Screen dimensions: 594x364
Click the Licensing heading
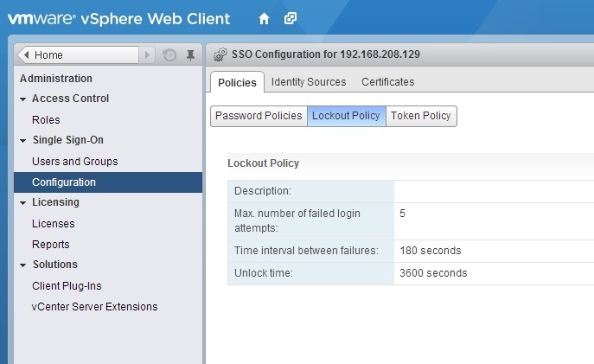55,202
